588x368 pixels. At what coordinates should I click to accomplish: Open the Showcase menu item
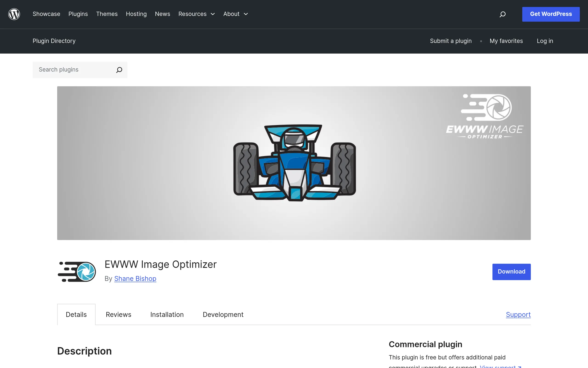(46, 14)
